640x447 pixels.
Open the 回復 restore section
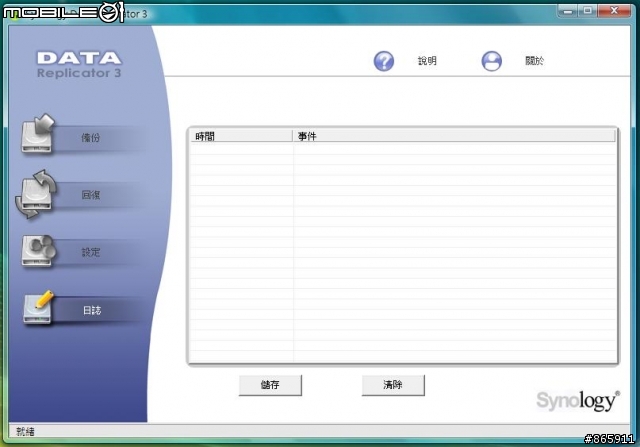[91, 195]
